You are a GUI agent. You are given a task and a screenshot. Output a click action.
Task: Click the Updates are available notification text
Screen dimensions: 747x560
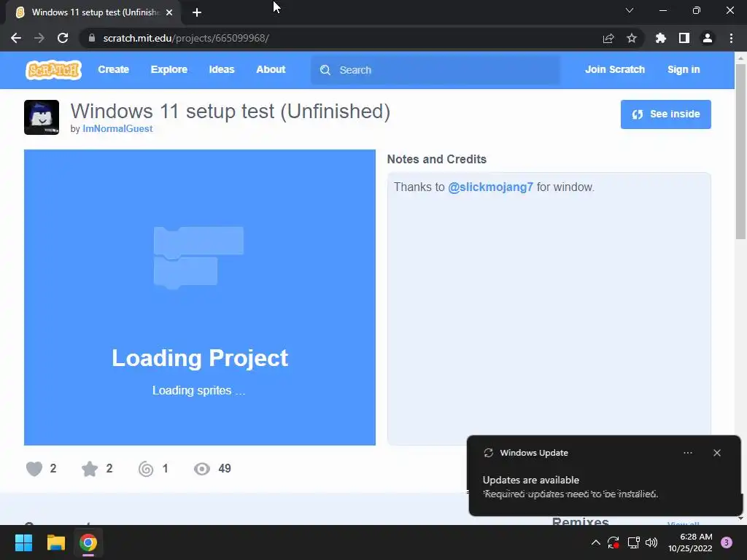point(531,480)
